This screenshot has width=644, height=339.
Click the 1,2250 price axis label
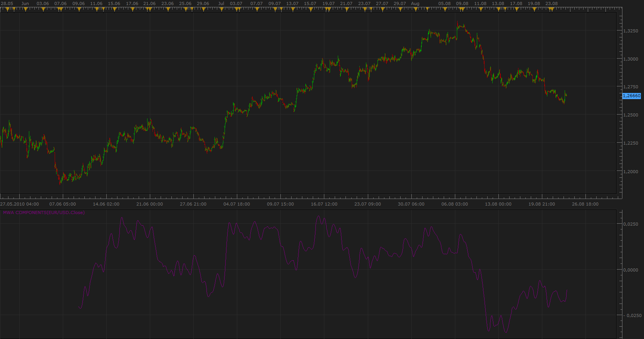631,143
